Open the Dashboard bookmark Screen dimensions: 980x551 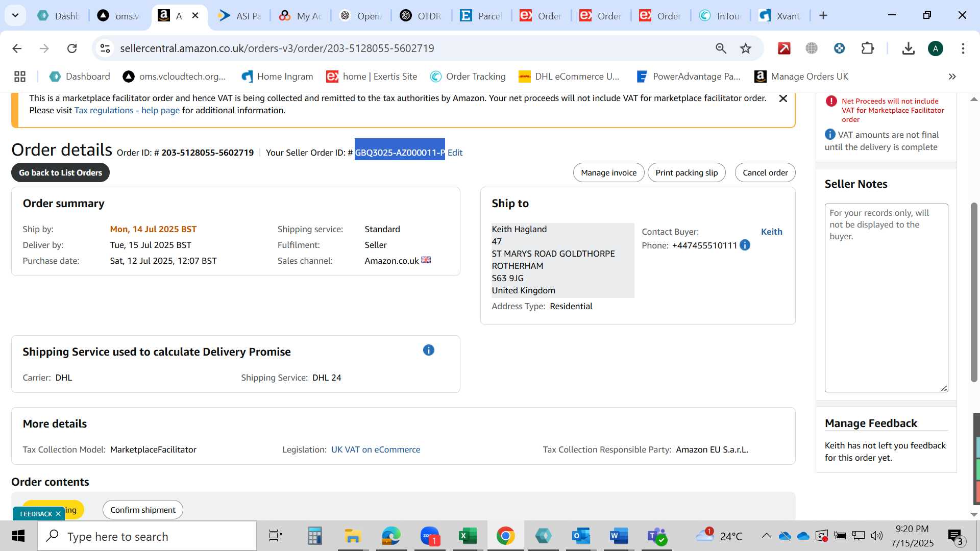(x=80, y=77)
